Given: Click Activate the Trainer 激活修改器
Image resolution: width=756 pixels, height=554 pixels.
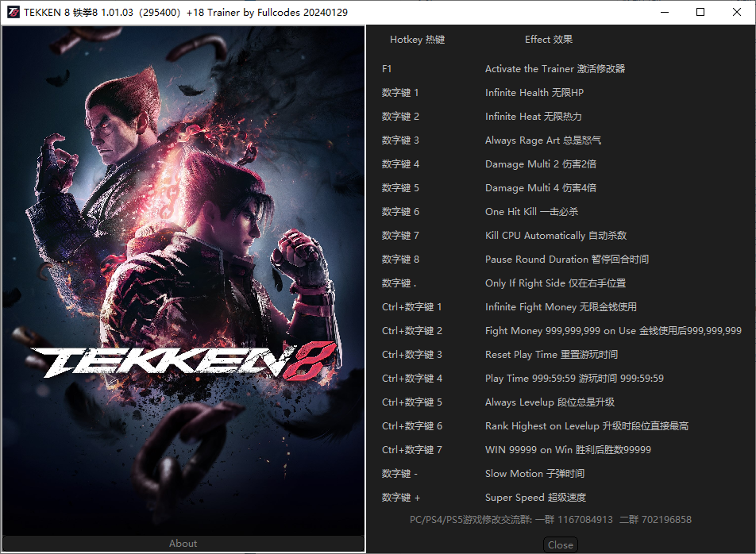Looking at the screenshot, I should (555, 69).
